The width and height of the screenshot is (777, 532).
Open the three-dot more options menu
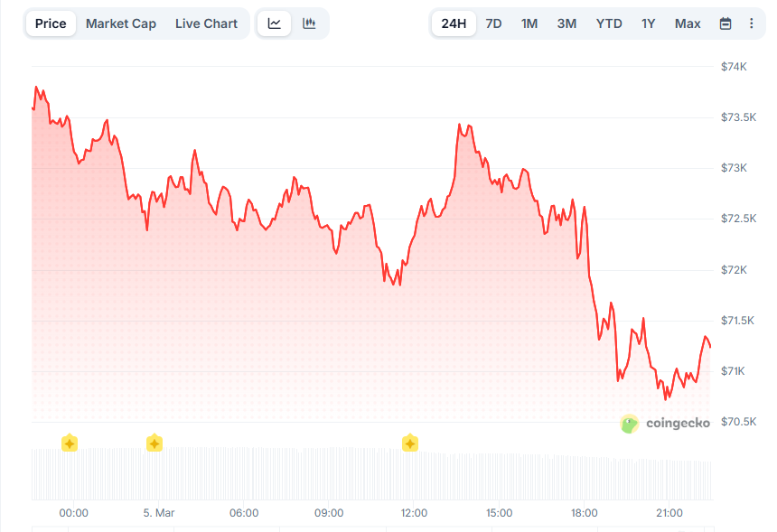coord(752,23)
